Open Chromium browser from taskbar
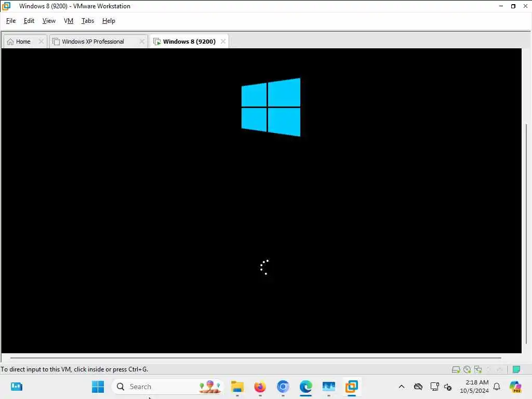The image size is (532, 399). 283,387
